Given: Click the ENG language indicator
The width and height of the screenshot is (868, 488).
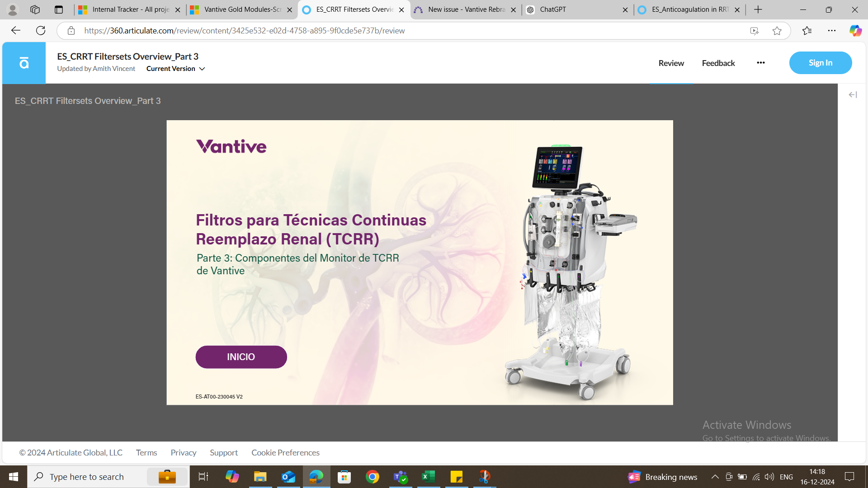Looking at the screenshot, I should (786, 477).
